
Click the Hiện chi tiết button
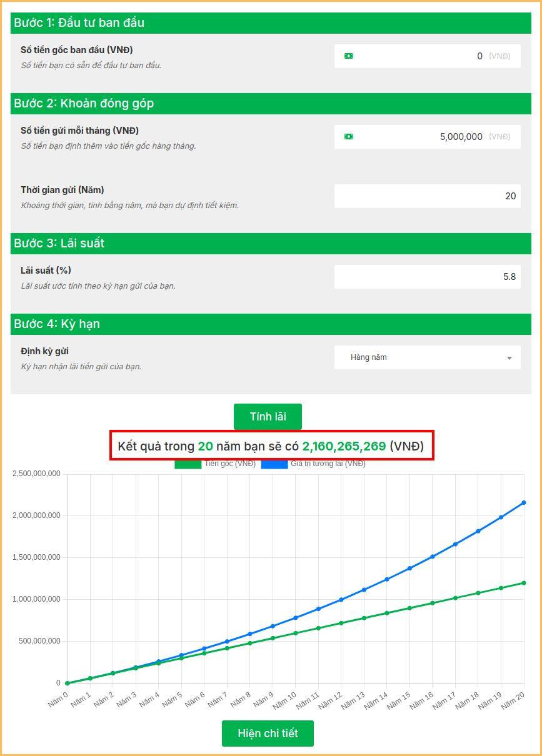(x=268, y=734)
